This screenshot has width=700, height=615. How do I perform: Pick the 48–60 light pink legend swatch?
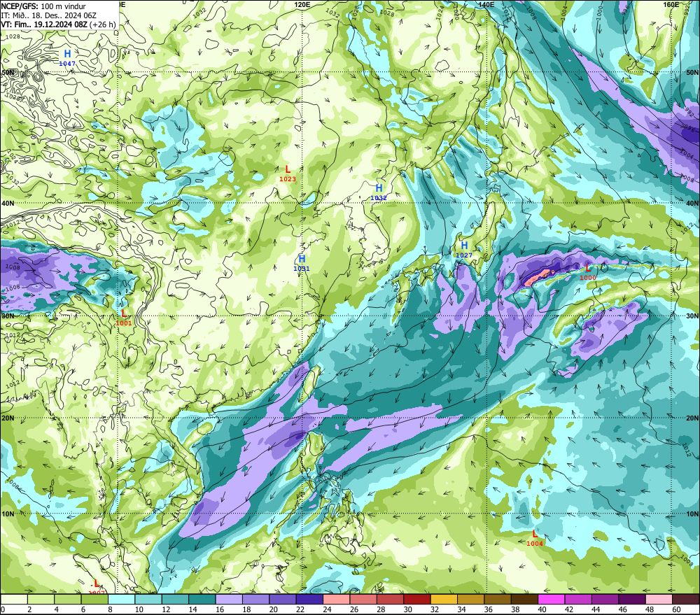point(659,599)
